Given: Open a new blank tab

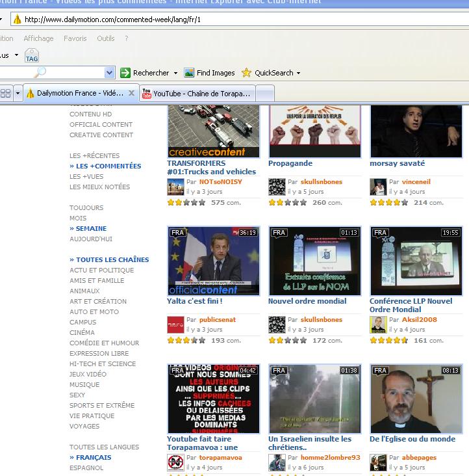Looking at the screenshot, I should 265,94.
